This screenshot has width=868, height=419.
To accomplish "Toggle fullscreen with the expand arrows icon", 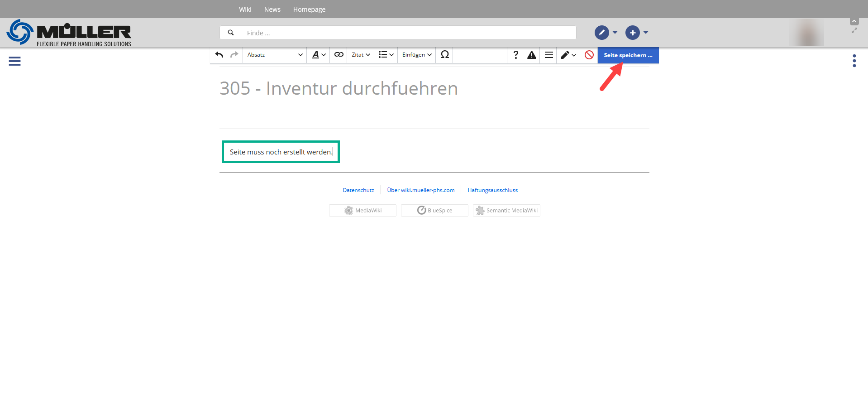I will [x=854, y=30].
